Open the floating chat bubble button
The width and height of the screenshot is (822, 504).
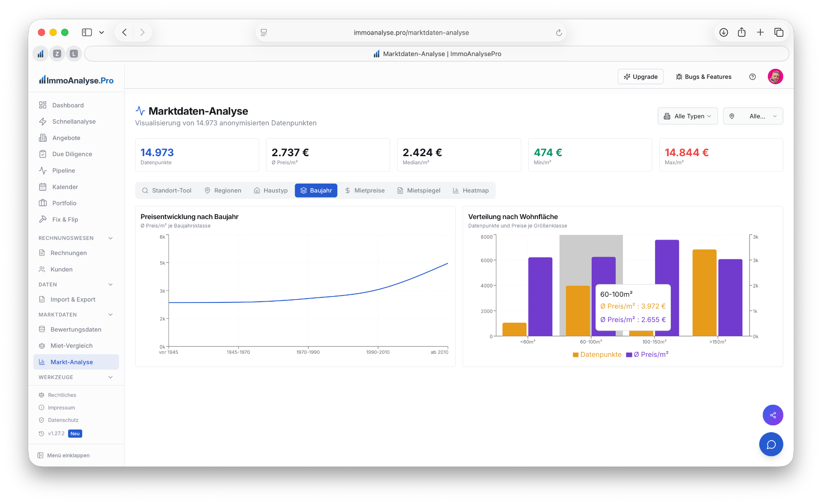click(771, 445)
